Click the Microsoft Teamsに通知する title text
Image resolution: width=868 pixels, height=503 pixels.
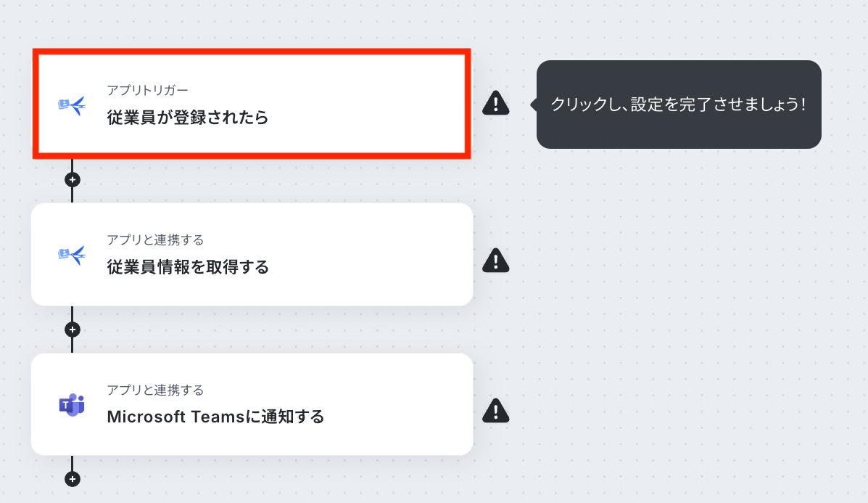215,417
